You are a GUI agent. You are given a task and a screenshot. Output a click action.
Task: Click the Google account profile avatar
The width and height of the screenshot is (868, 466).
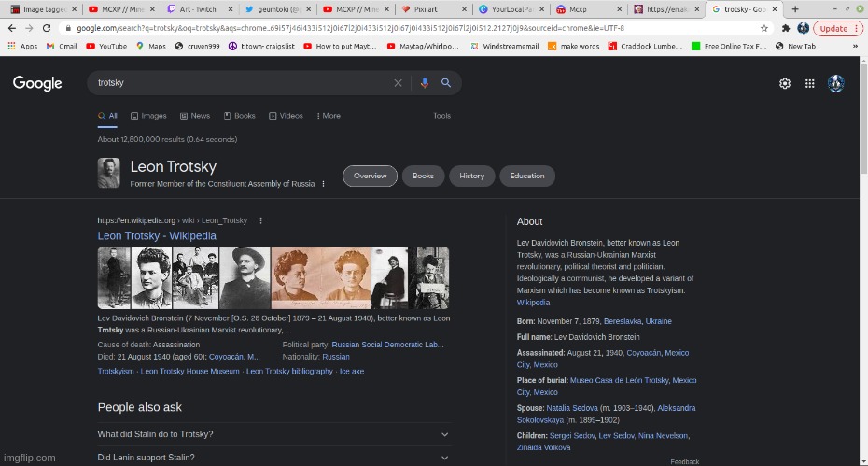click(x=836, y=83)
